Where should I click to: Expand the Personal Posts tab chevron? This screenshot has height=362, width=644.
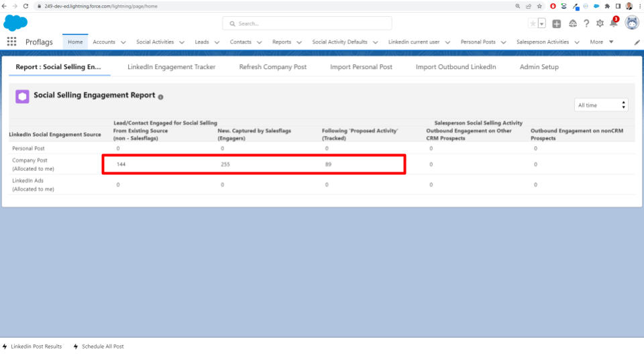pyautogui.click(x=504, y=42)
